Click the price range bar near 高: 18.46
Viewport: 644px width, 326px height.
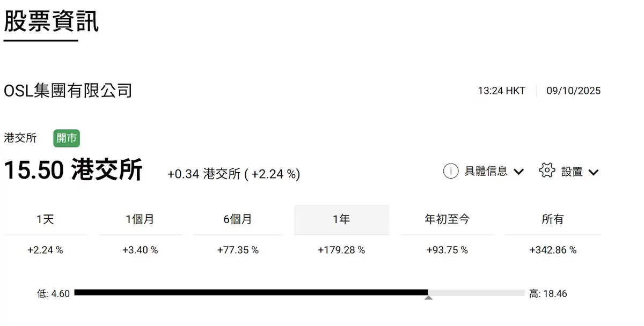point(510,293)
